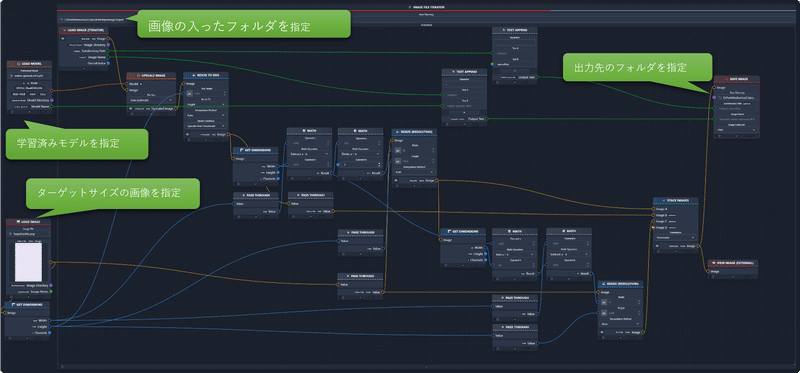Click the Subdirectory Path output handle on Load Image (Iterator)

(x=108, y=51)
